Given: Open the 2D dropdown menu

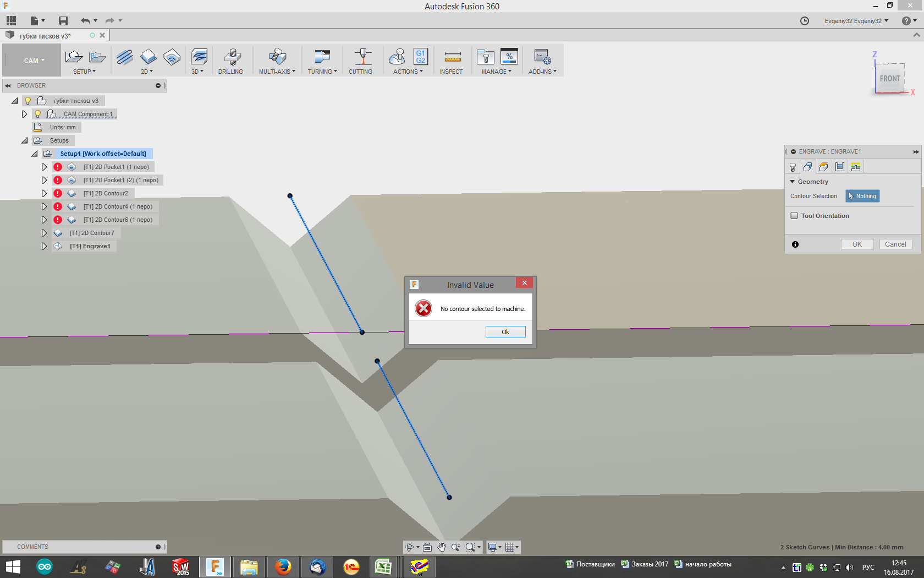Looking at the screenshot, I should [x=147, y=72].
